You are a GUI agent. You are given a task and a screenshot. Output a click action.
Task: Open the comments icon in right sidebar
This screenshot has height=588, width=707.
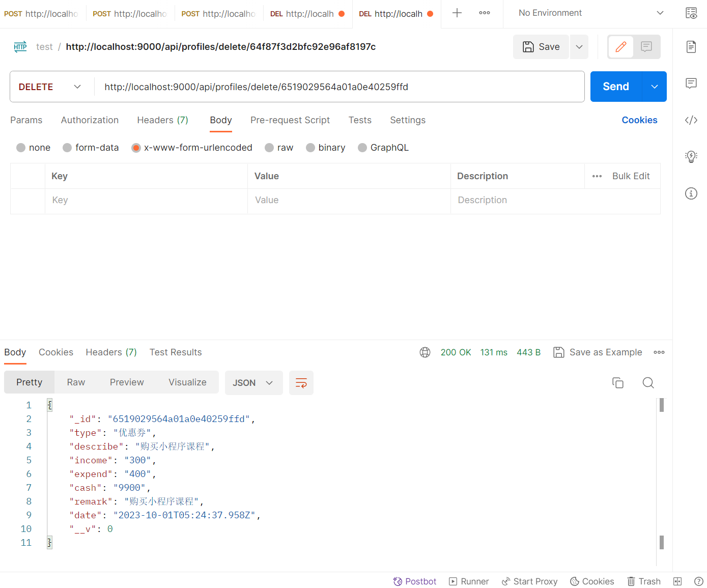click(691, 83)
